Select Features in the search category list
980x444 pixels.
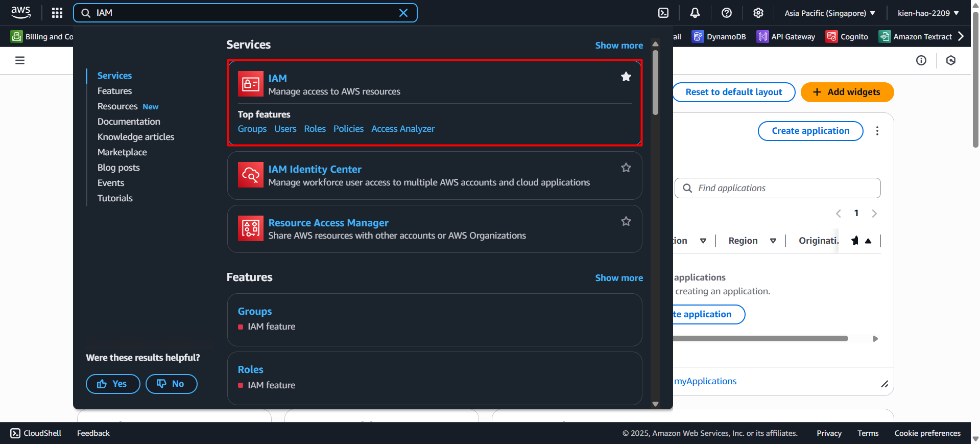pyautogui.click(x=114, y=91)
